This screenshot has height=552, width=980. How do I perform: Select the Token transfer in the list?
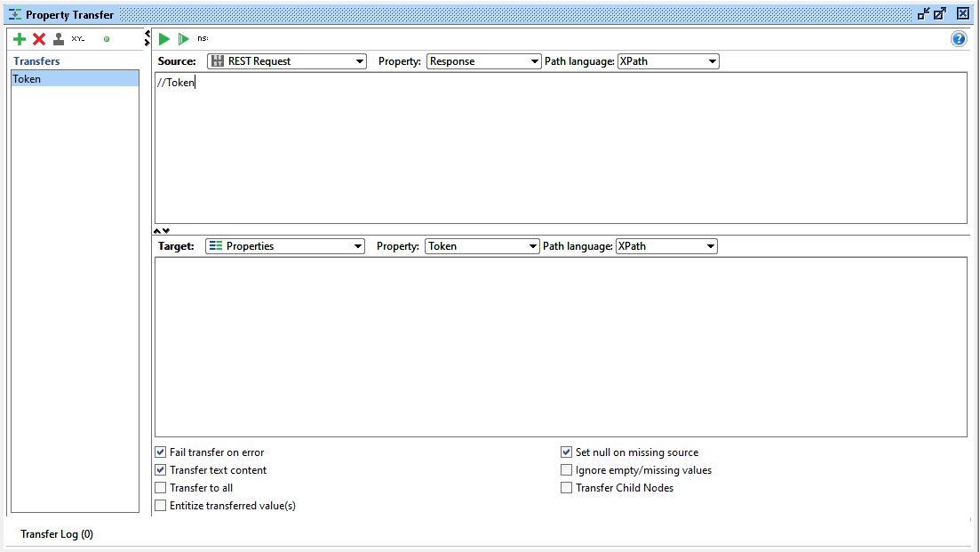click(75, 79)
